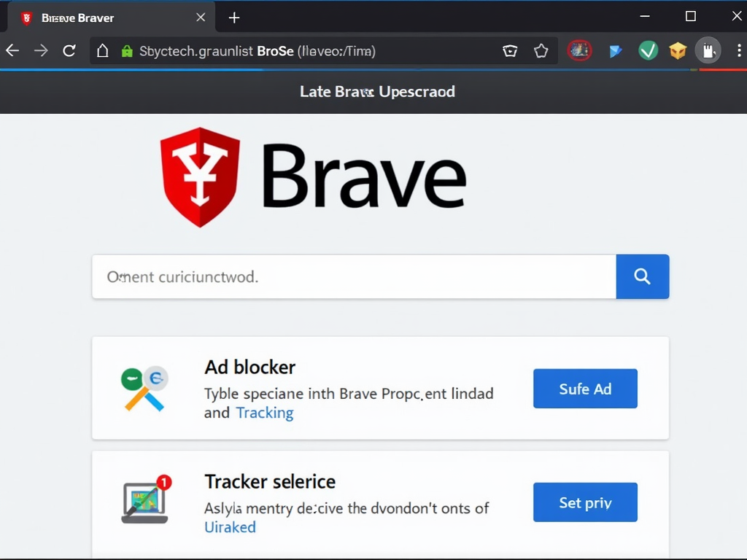Click the blue search magnifier button
The image size is (747, 560).
coord(642,276)
